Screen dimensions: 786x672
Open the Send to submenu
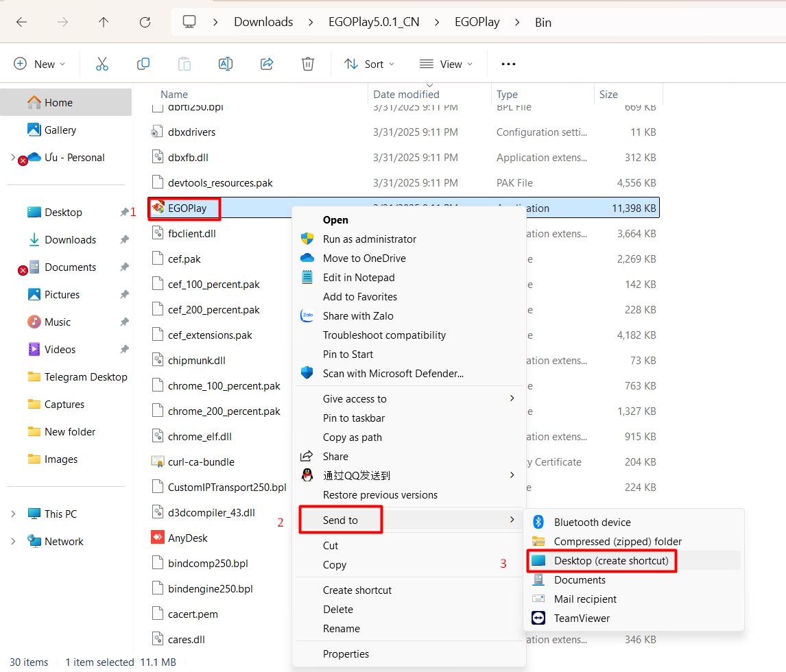[x=409, y=520]
